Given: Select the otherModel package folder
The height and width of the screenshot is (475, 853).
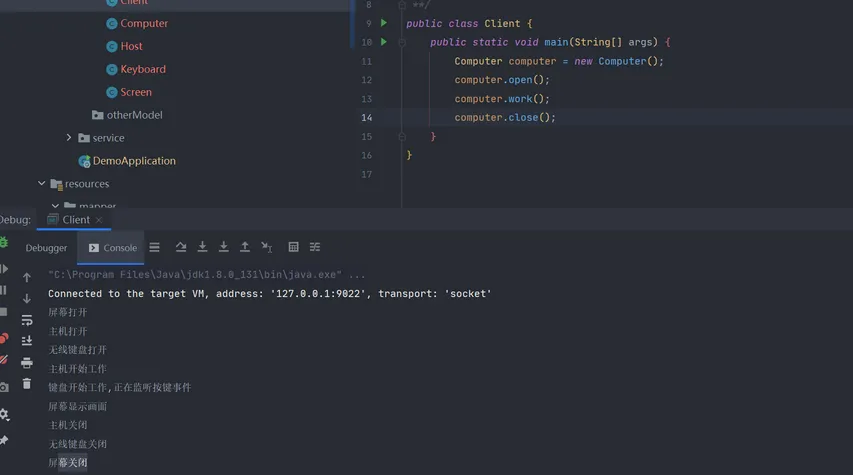Looking at the screenshot, I should point(134,115).
